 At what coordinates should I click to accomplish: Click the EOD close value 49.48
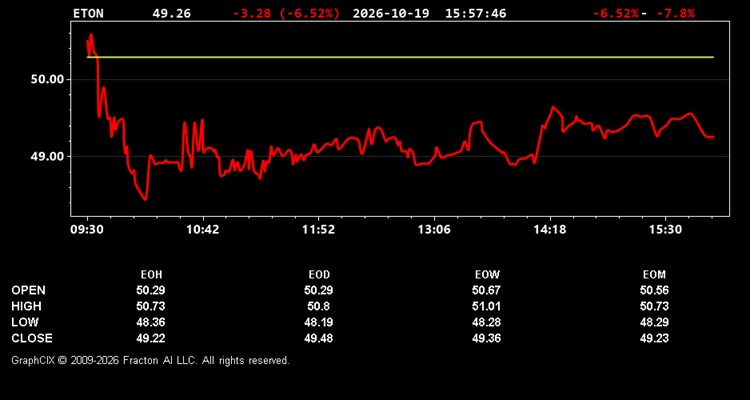(319, 338)
